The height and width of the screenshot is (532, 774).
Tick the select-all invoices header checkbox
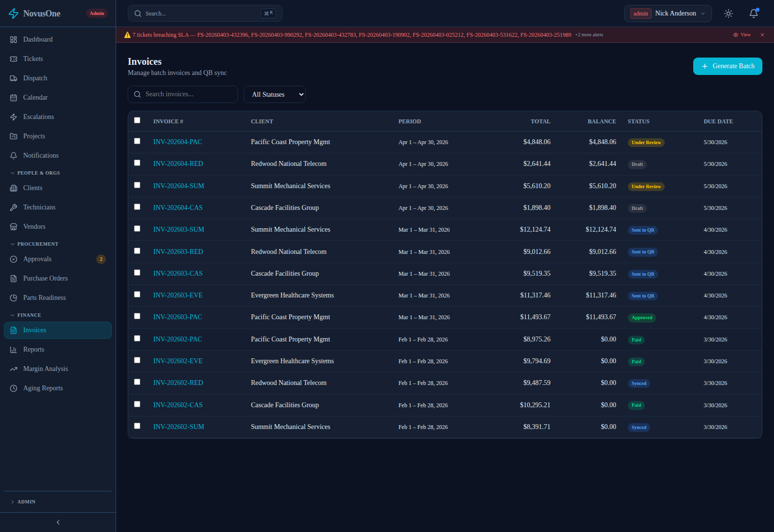tap(137, 120)
